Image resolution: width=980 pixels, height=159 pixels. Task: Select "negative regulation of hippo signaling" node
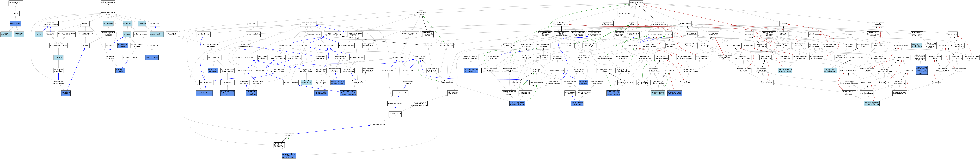675,93
